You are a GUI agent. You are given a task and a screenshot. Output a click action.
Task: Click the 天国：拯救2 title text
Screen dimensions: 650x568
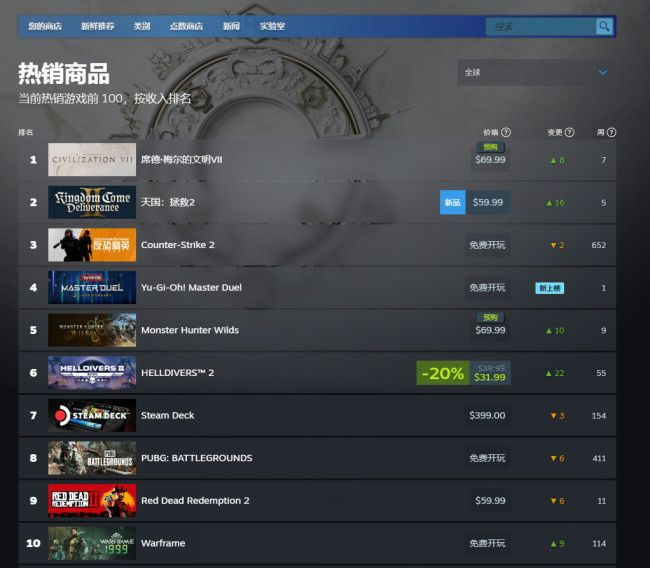[x=168, y=202]
